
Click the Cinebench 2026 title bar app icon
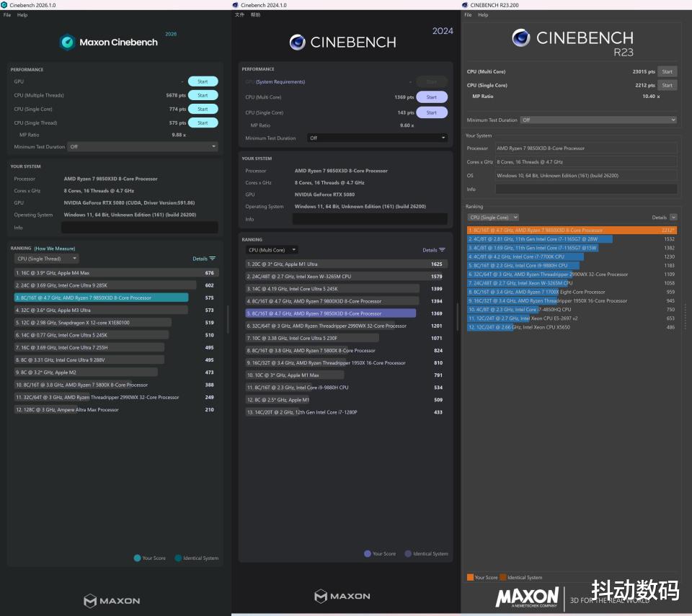coord(4,5)
